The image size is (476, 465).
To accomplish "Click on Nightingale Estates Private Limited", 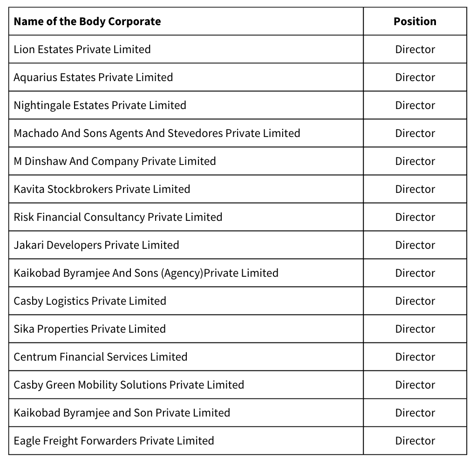I will click(100, 105).
